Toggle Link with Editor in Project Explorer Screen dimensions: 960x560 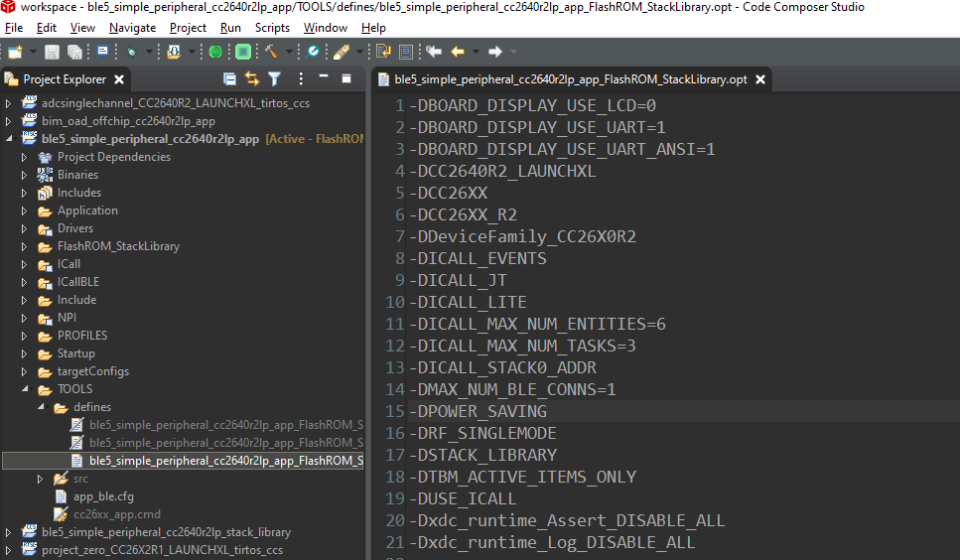coord(252,78)
